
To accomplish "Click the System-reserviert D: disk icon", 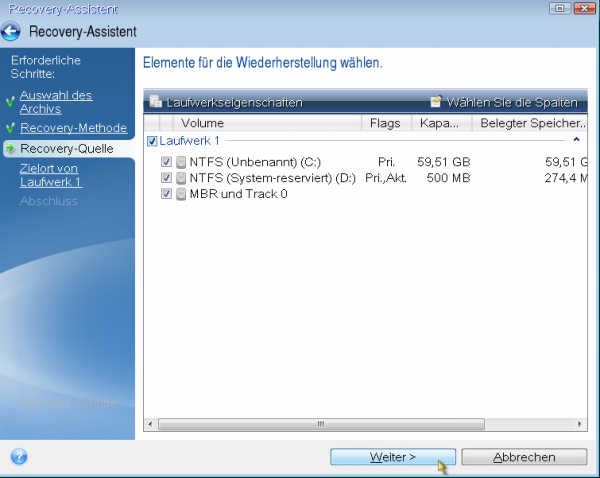I will click(181, 178).
